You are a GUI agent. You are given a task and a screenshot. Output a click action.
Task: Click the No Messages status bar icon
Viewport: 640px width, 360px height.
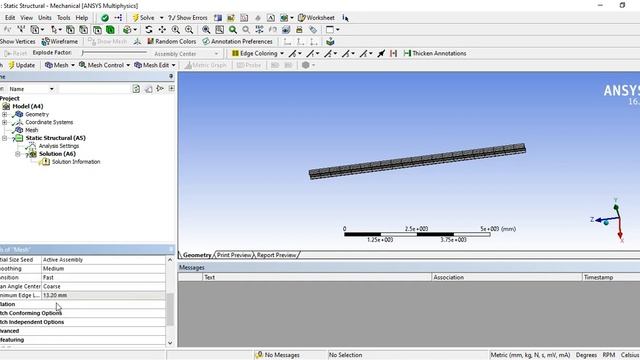click(x=259, y=355)
